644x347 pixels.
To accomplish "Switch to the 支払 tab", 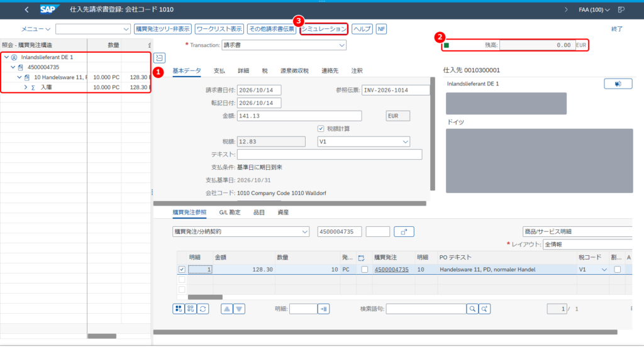I will [219, 71].
